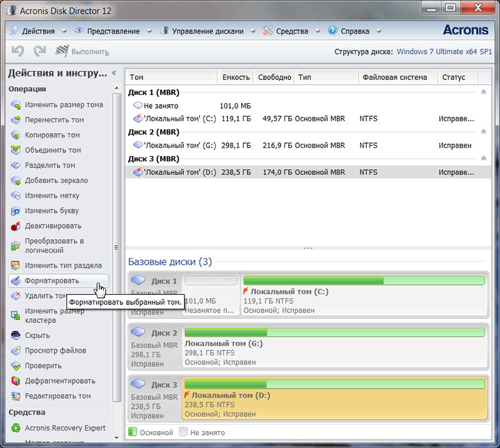Sort by the Статус column header
The height and width of the screenshot is (448, 500).
[458, 77]
